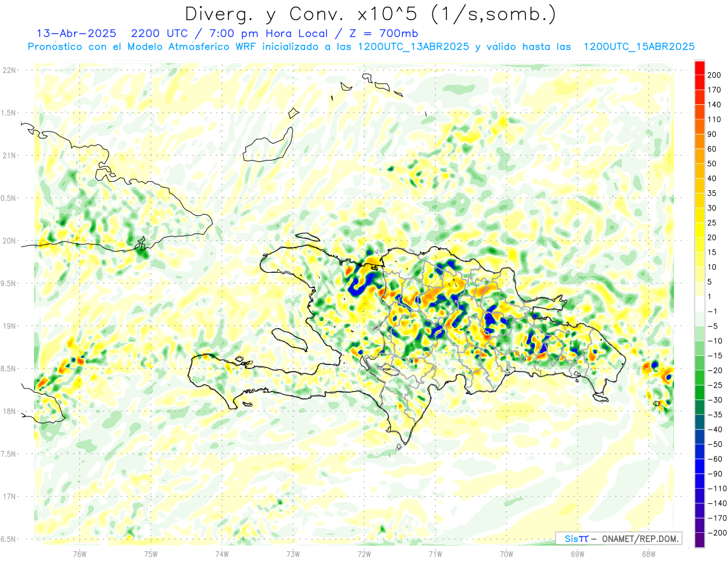This screenshot has height=562, width=728.
Task: Click the purple swatch below the -200 label
Action: pyautogui.click(x=699, y=540)
